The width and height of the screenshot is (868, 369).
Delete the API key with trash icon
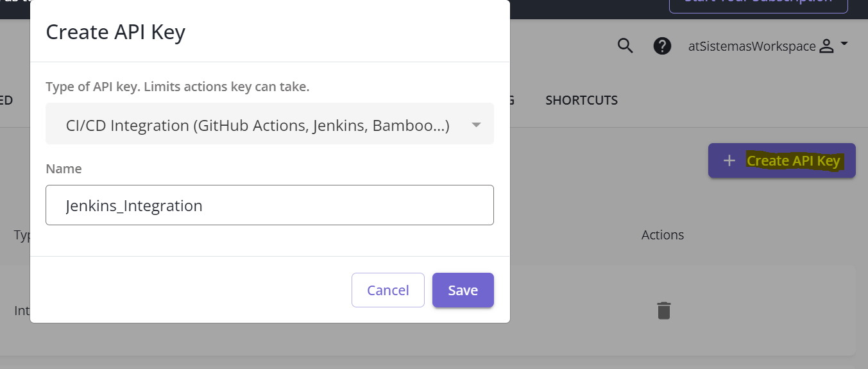click(663, 311)
